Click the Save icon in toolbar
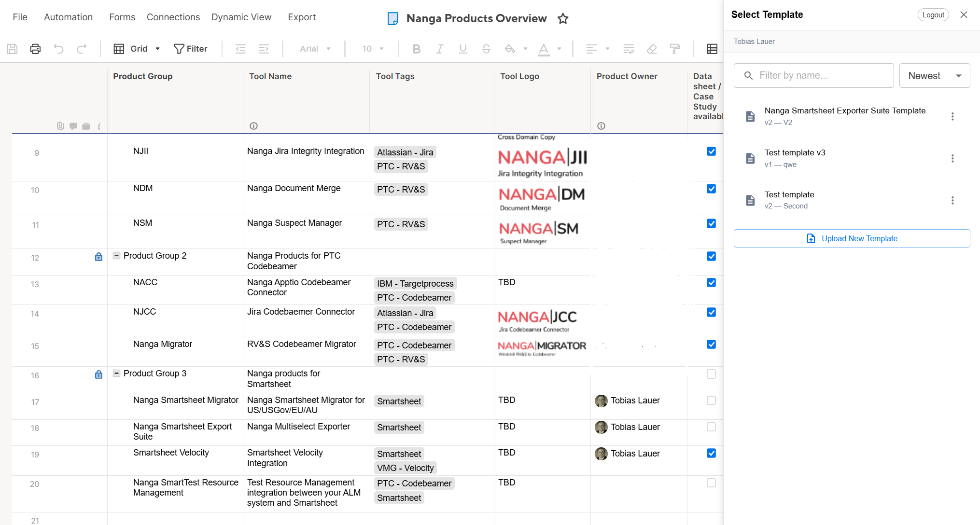The width and height of the screenshot is (980, 525). coord(12,49)
